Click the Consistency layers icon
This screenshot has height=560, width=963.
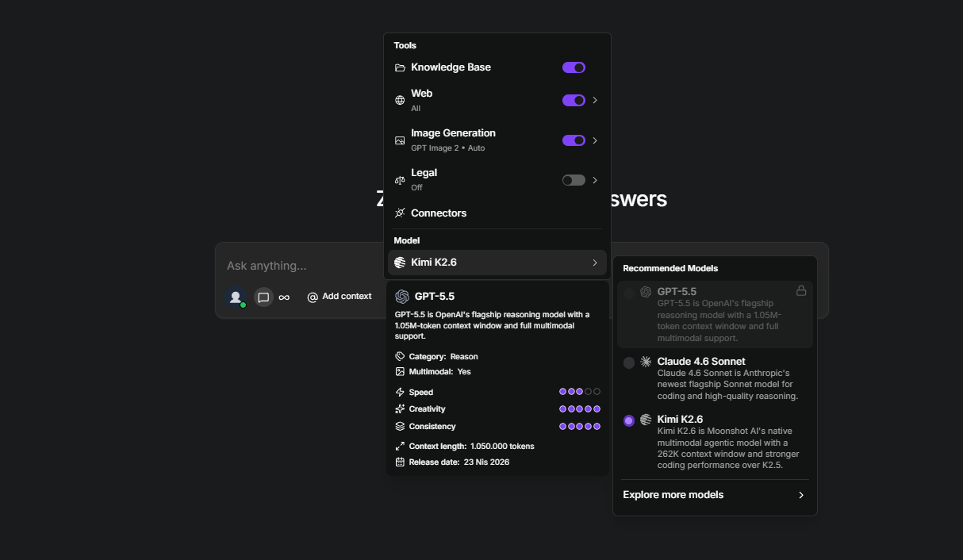[x=400, y=426]
